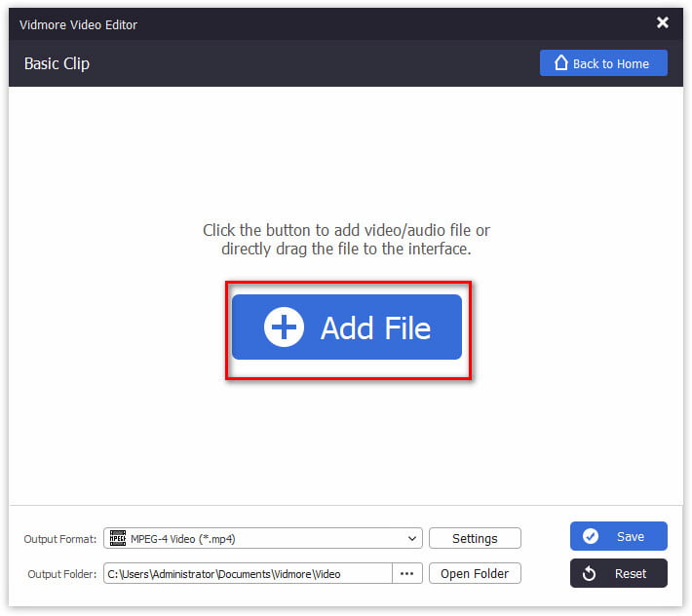Click the Output Format label text
Screen dimensions: 692x616
pos(60,539)
